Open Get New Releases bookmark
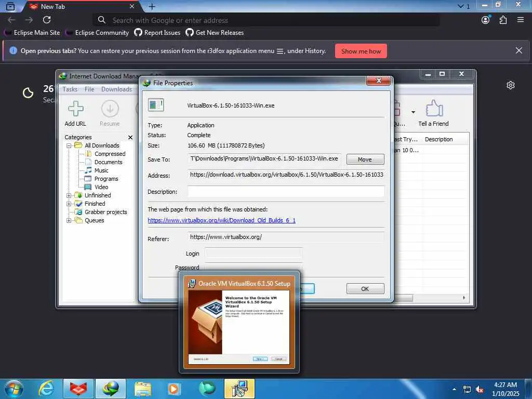Image resolution: width=532 pixels, height=399 pixels. point(215,33)
